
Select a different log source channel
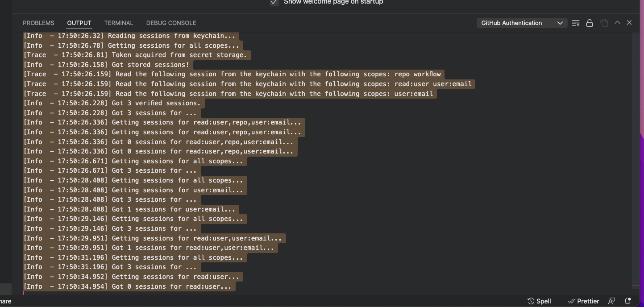pos(522,22)
